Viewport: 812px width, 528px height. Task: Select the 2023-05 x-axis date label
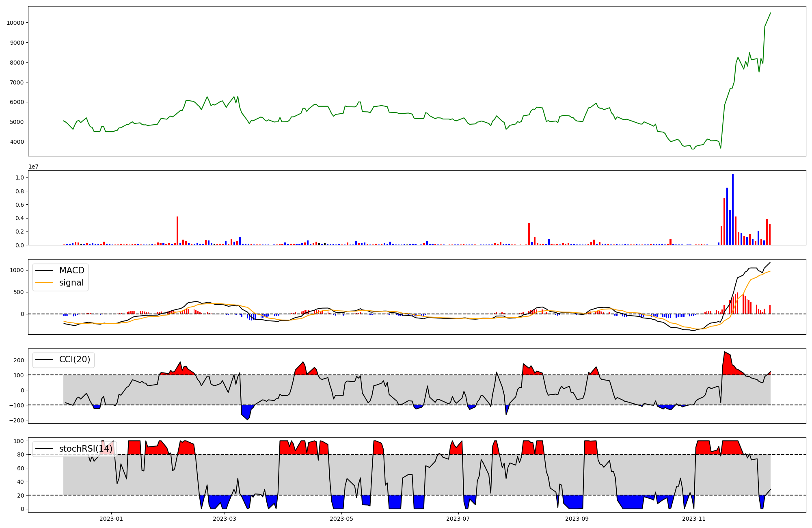341,519
